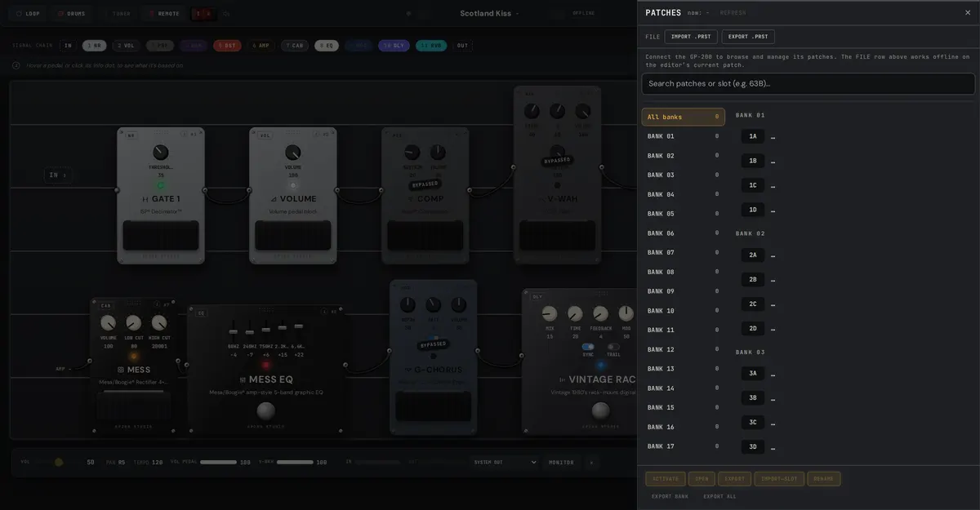
Task: Choose patch slot 2B
Action: click(x=753, y=279)
